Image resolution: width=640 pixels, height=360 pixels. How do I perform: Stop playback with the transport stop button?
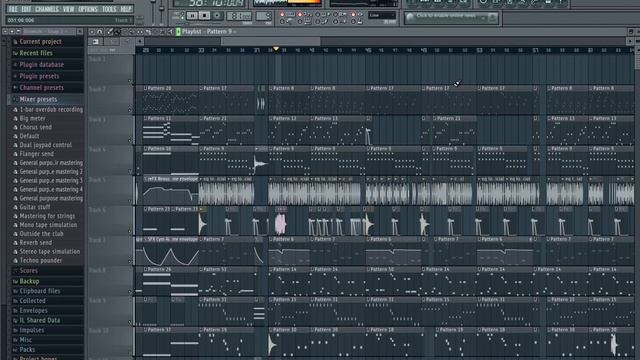pos(204,16)
